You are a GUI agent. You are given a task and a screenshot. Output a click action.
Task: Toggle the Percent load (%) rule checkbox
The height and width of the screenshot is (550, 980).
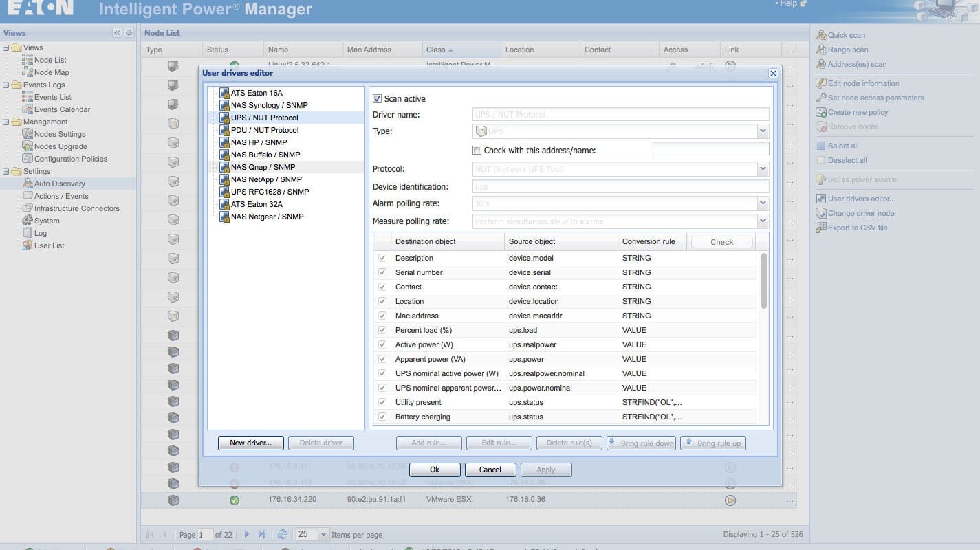click(382, 330)
